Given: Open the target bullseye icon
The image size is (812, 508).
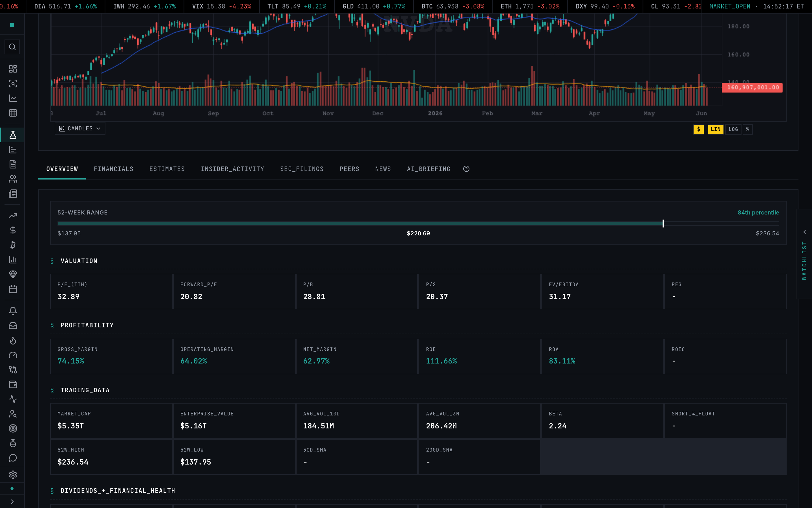Looking at the screenshot, I should pos(13,428).
